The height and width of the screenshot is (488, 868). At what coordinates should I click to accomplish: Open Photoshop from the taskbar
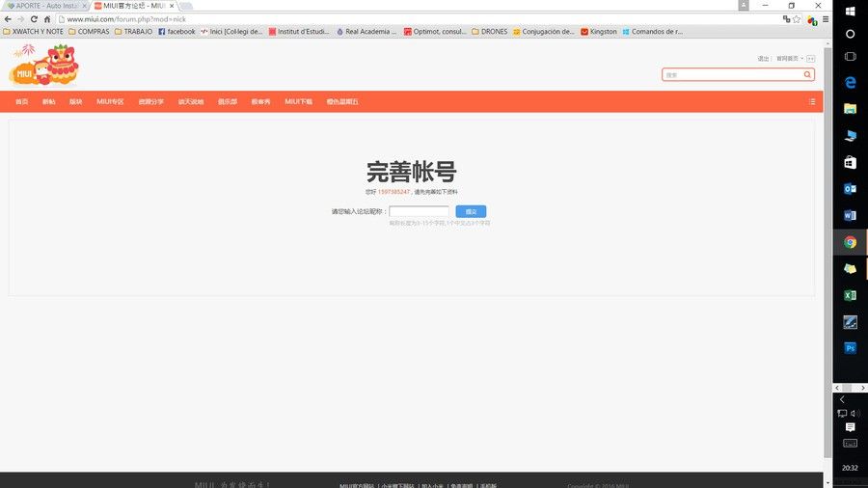tap(851, 348)
